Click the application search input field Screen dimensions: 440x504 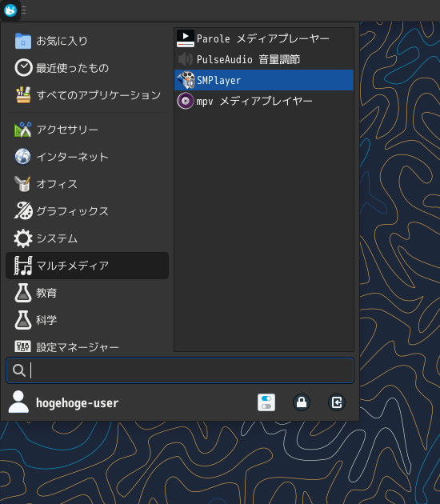click(x=180, y=370)
